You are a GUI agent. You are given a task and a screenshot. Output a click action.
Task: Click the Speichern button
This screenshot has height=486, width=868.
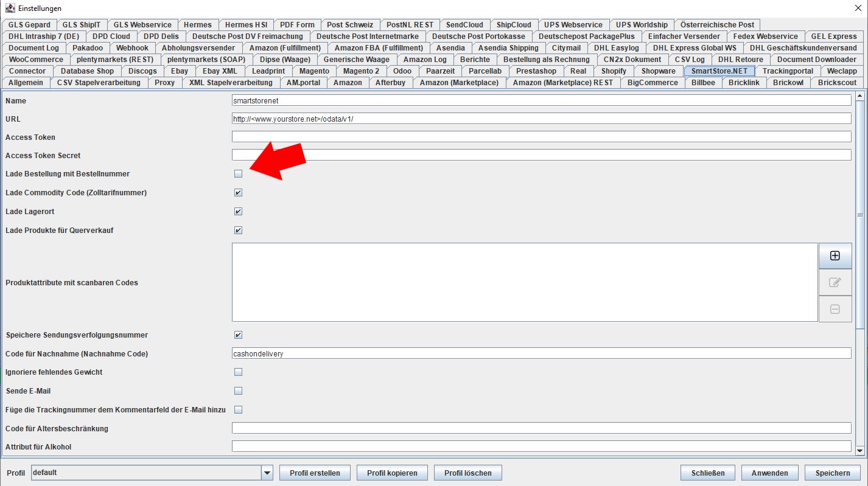(833, 473)
